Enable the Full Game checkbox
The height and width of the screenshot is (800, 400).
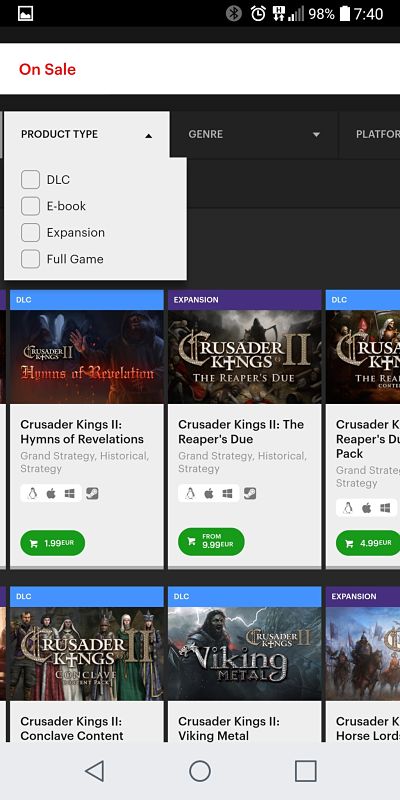[x=31, y=259]
